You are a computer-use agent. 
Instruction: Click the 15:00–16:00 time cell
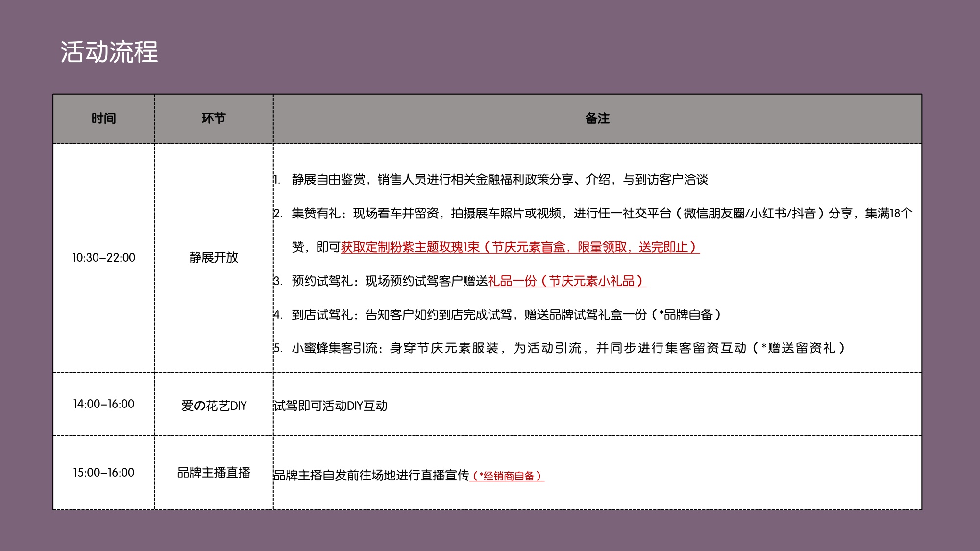(x=104, y=472)
